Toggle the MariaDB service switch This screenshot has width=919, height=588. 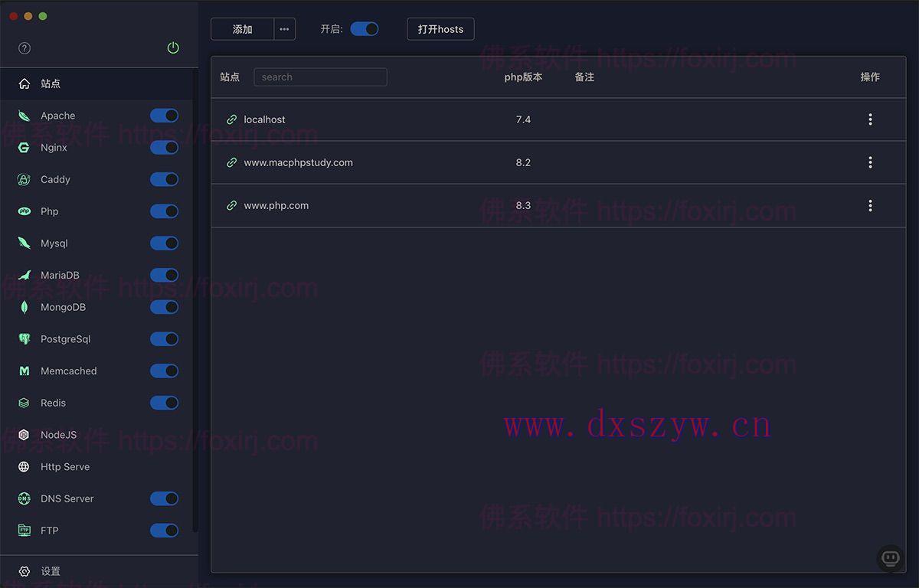tap(164, 275)
